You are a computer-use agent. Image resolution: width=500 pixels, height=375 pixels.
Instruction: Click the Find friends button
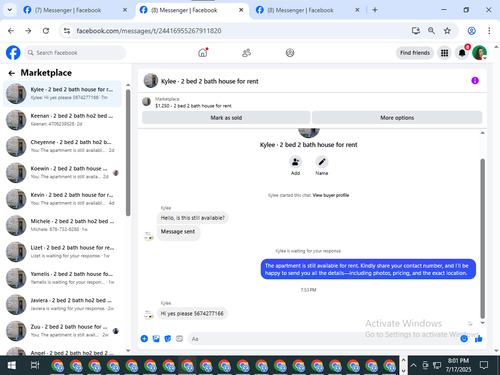415,53
